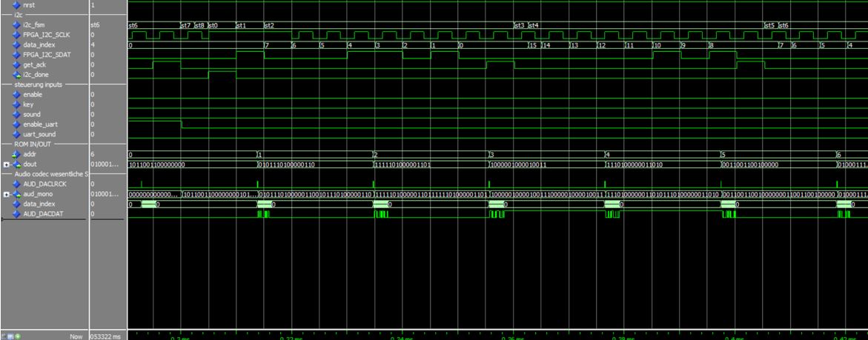Viewport: 868px width, 340px height.
Task: Select the data_index signal showing value 4
Action: tap(39, 44)
